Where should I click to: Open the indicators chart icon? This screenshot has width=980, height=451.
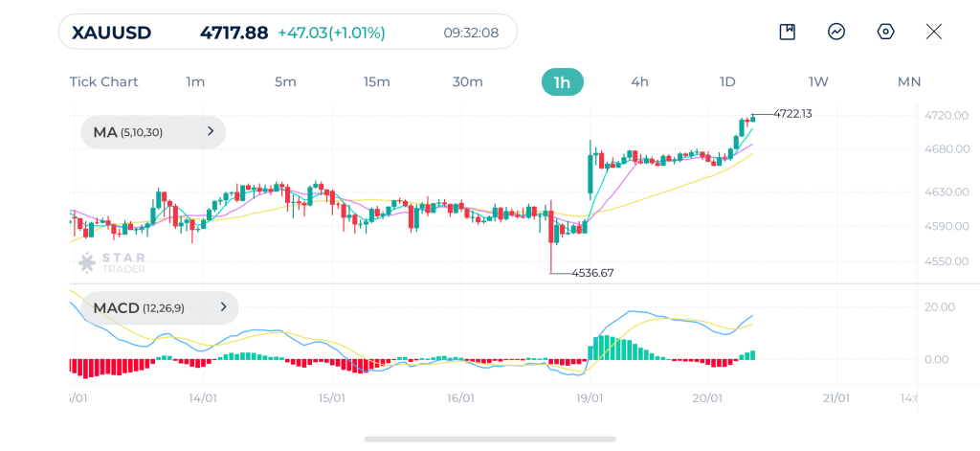coord(836,32)
